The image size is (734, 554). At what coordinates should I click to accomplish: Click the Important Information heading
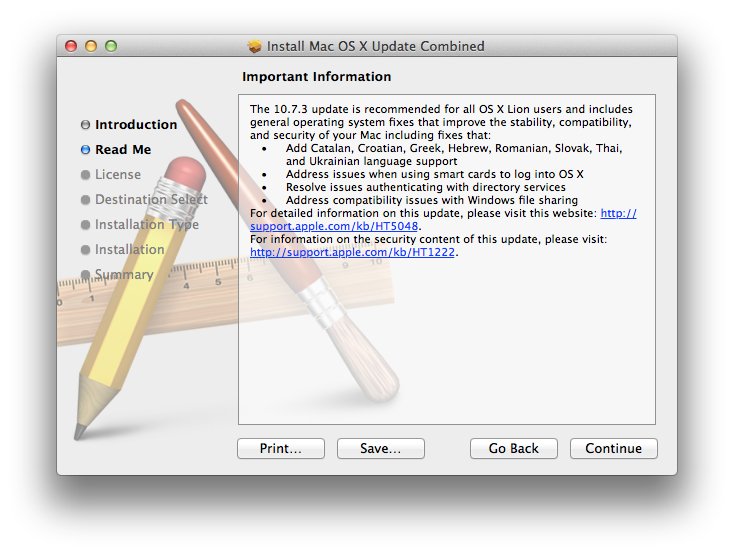[x=317, y=77]
